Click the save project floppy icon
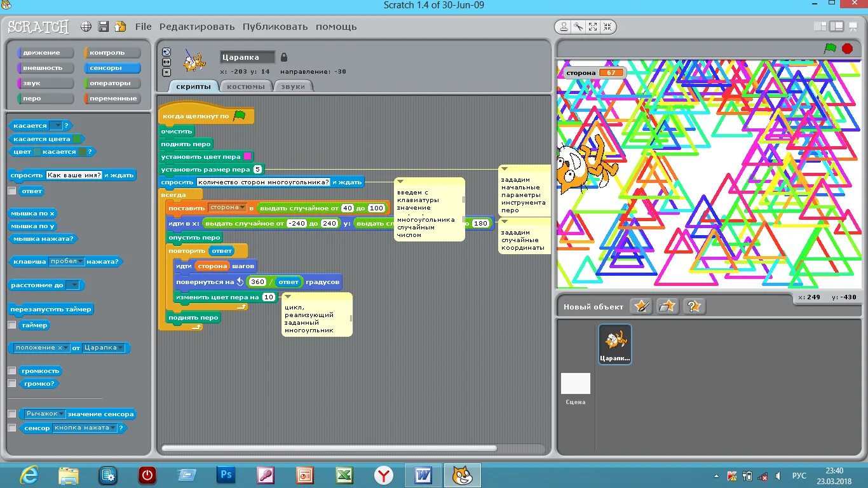868x488 pixels. (x=104, y=27)
